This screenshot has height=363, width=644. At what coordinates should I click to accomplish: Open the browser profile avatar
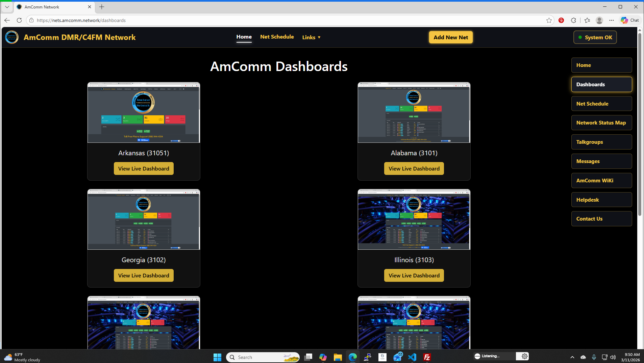(x=600, y=20)
